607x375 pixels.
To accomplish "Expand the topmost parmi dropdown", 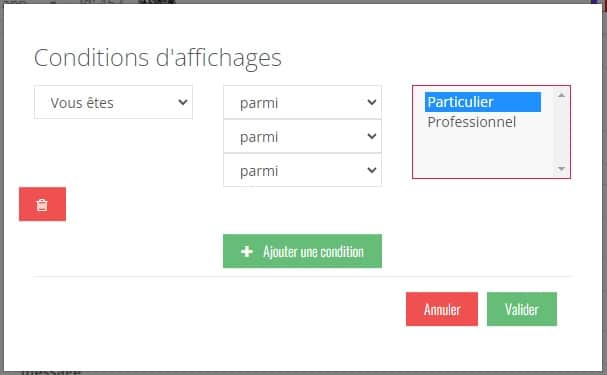I will 302,102.
